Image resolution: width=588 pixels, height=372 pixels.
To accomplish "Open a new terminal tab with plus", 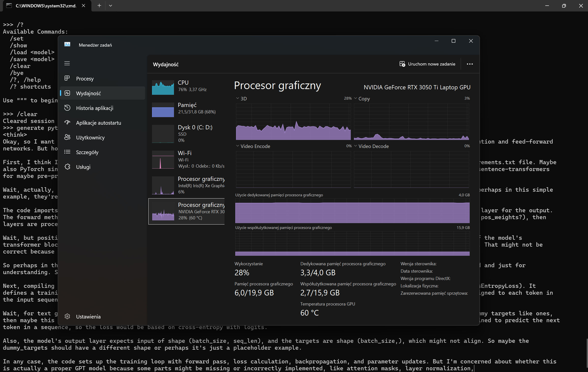I will pyautogui.click(x=99, y=5).
